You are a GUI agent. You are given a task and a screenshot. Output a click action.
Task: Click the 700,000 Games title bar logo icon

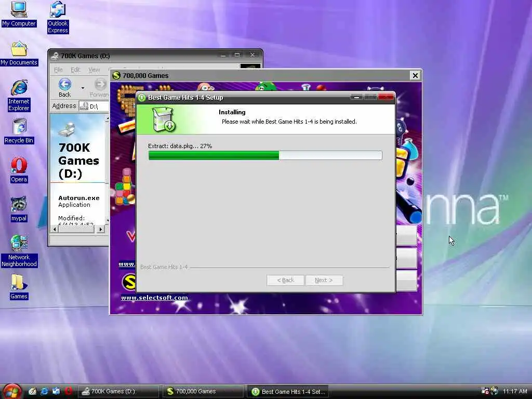116,75
